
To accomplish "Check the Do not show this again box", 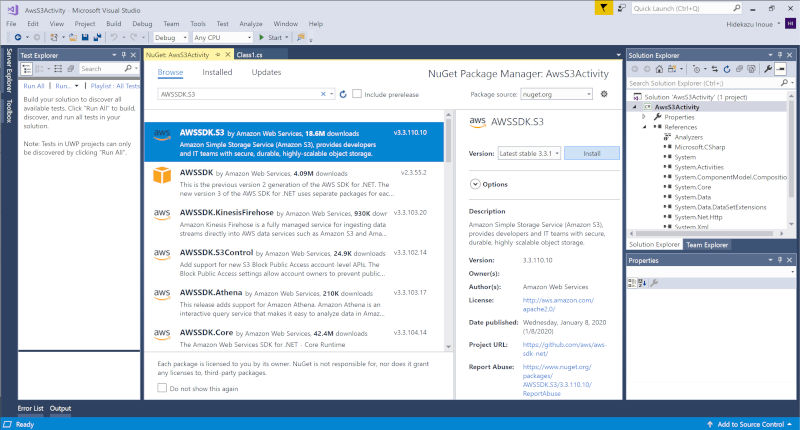I will point(163,388).
